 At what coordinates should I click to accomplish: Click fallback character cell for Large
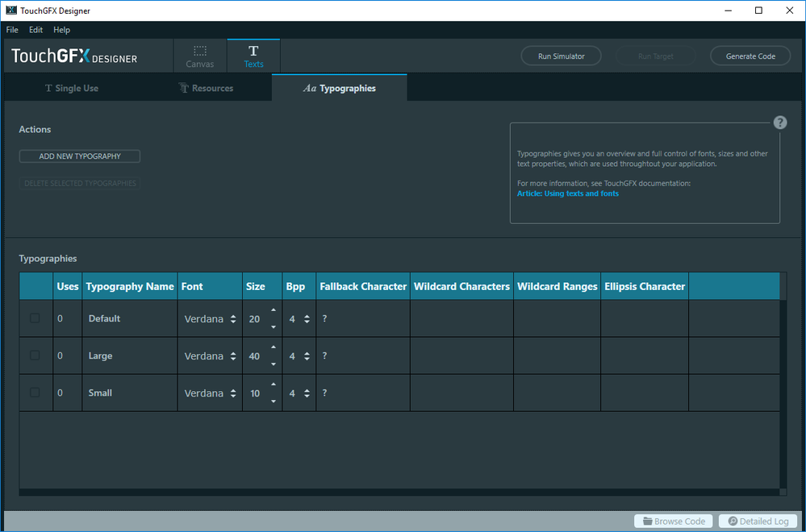click(363, 355)
